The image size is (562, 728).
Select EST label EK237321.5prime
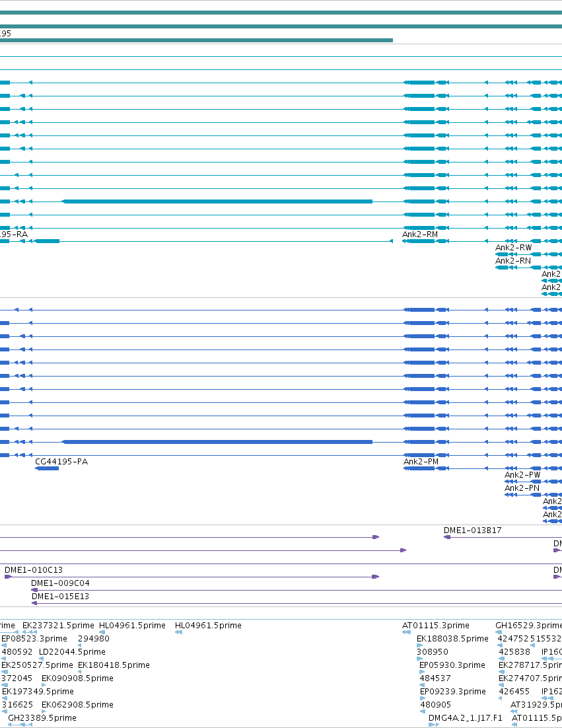pos(58,626)
